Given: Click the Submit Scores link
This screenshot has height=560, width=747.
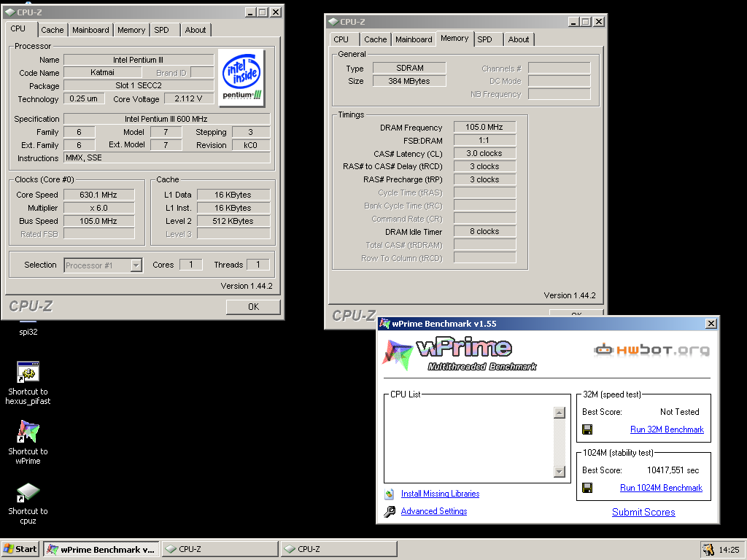Looking at the screenshot, I should pyautogui.click(x=643, y=513).
